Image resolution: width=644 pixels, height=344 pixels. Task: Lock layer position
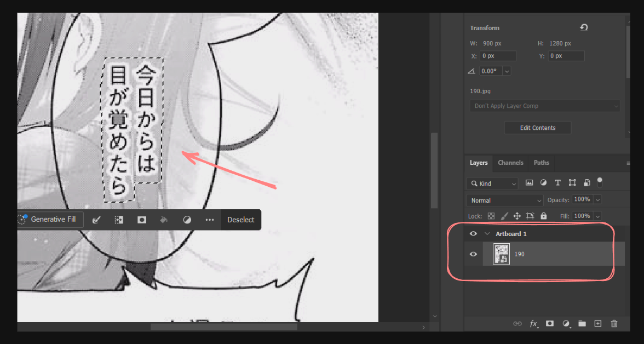tap(517, 216)
